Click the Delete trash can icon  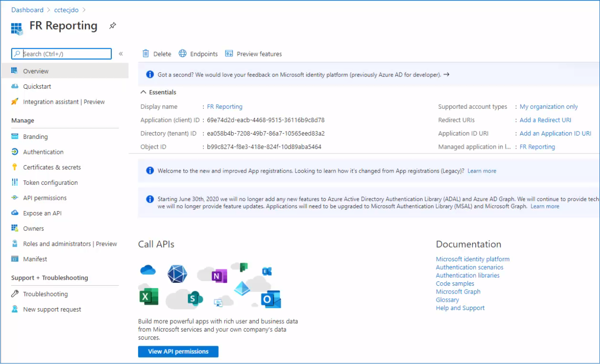[x=146, y=54]
